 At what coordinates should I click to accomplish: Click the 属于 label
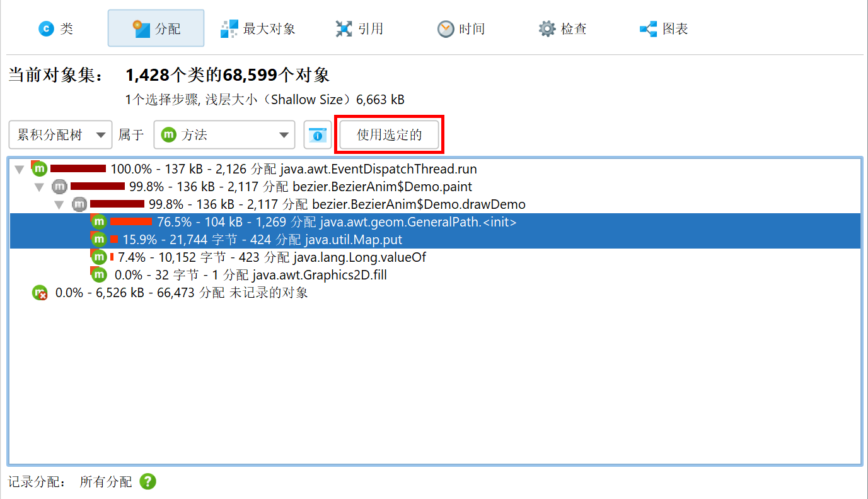[x=131, y=134]
